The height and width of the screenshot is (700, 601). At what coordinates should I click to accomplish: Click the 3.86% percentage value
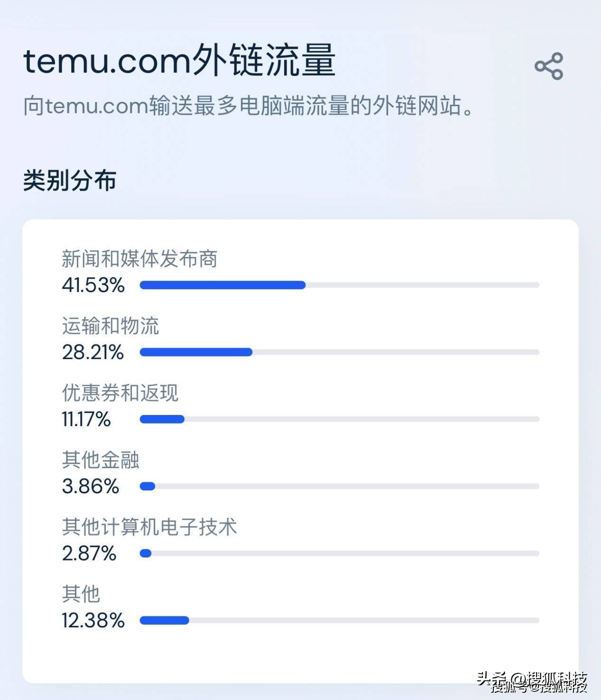[x=91, y=486]
